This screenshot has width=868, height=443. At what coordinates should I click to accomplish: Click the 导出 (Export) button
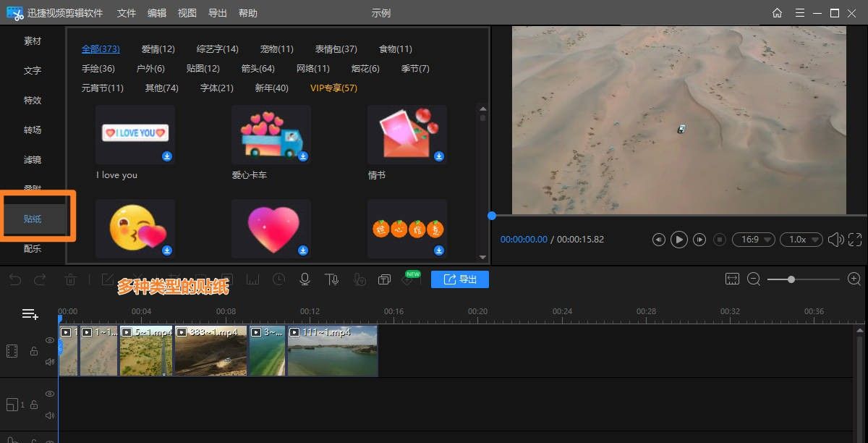pos(459,279)
